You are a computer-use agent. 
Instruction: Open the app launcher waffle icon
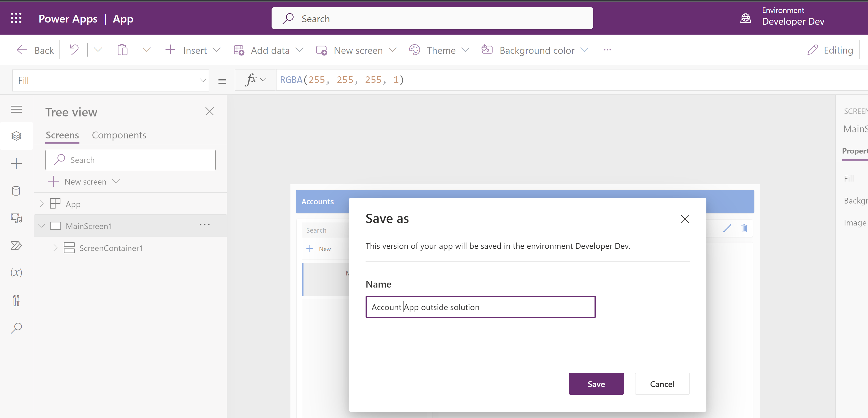click(16, 18)
